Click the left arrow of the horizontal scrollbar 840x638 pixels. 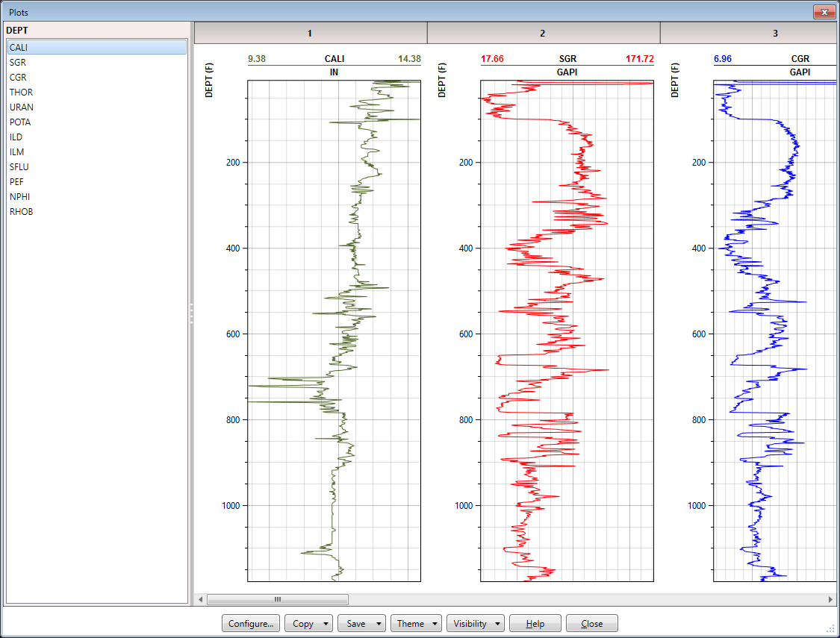tap(199, 599)
